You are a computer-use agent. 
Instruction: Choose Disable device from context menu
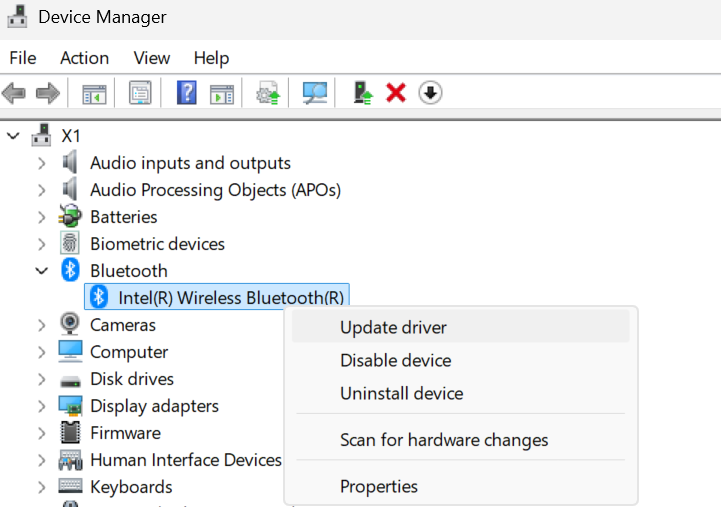pyautogui.click(x=461, y=360)
